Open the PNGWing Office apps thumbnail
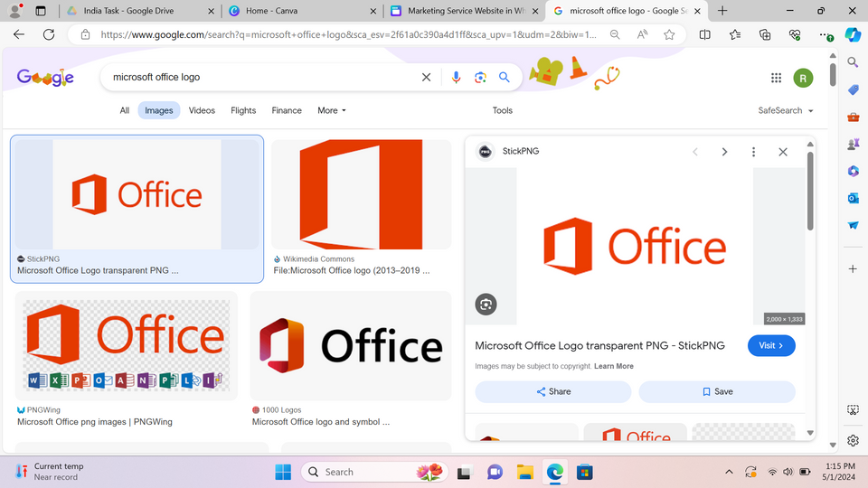 click(x=127, y=346)
